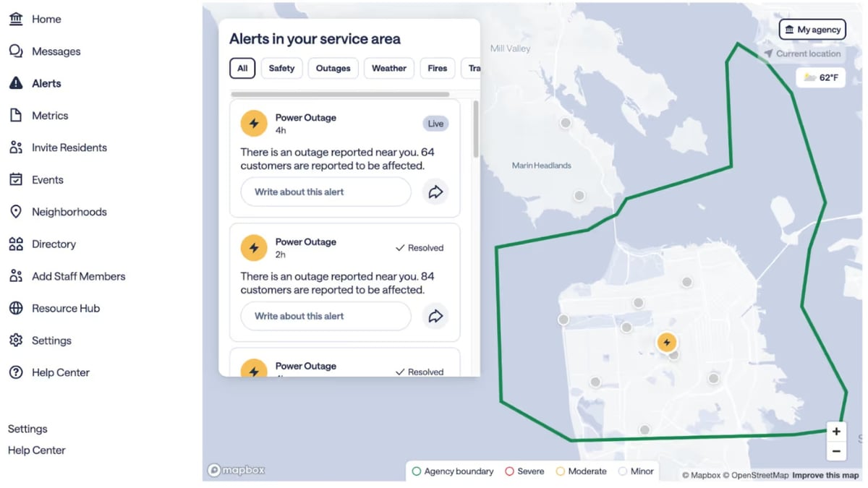Toggle the All alerts filter
Image resolution: width=868 pixels, height=488 pixels.
(x=242, y=68)
